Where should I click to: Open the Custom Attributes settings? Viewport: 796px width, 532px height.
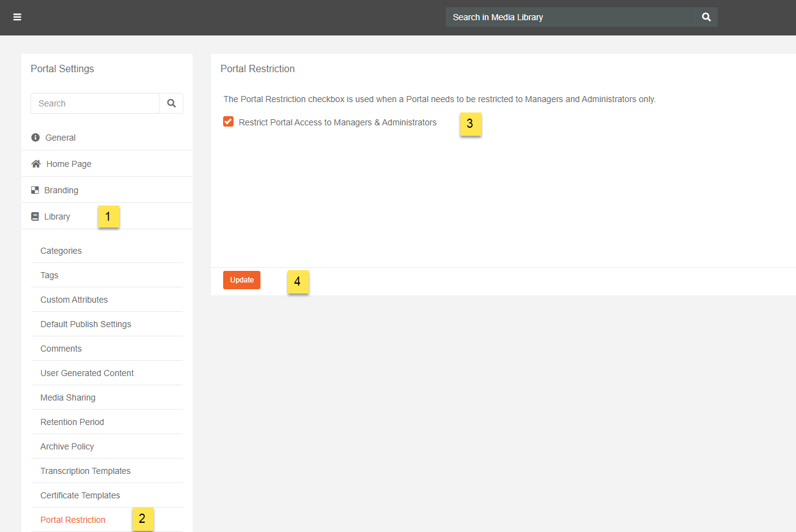74,300
